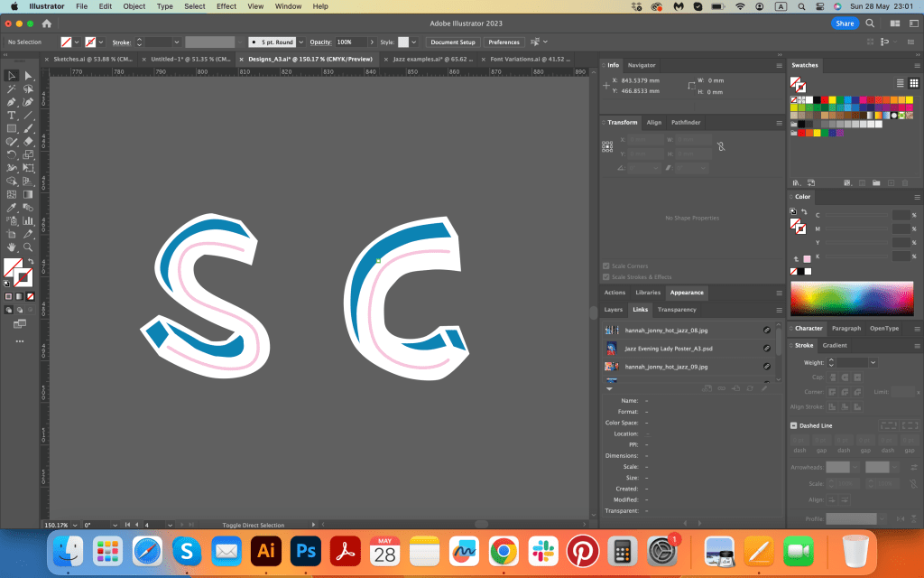Toggle the Scale Corners checkbox
924x578 pixels.
[605, 266]
